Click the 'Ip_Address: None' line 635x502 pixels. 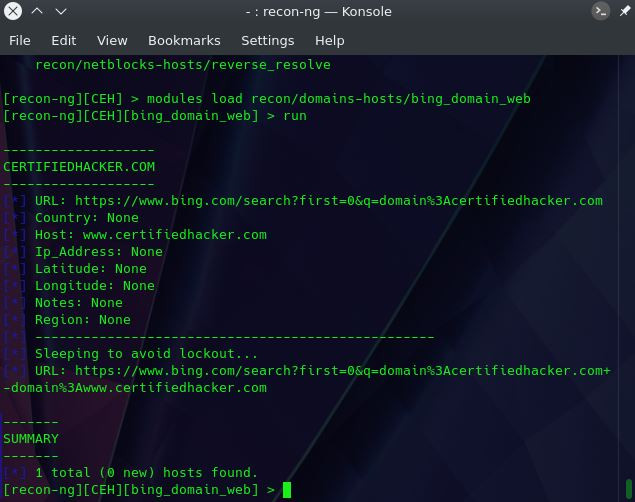pos(99,252)
